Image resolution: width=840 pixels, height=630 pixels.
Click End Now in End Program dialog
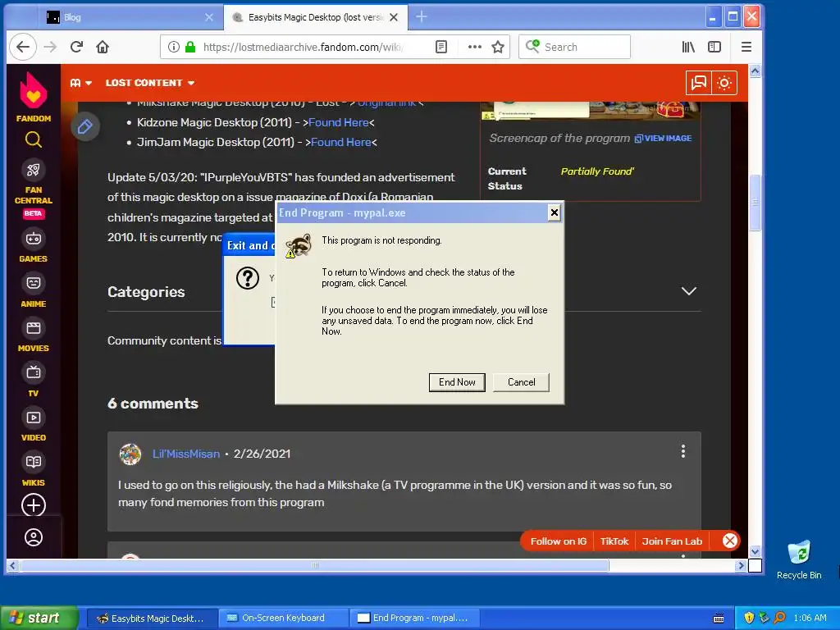457,382
